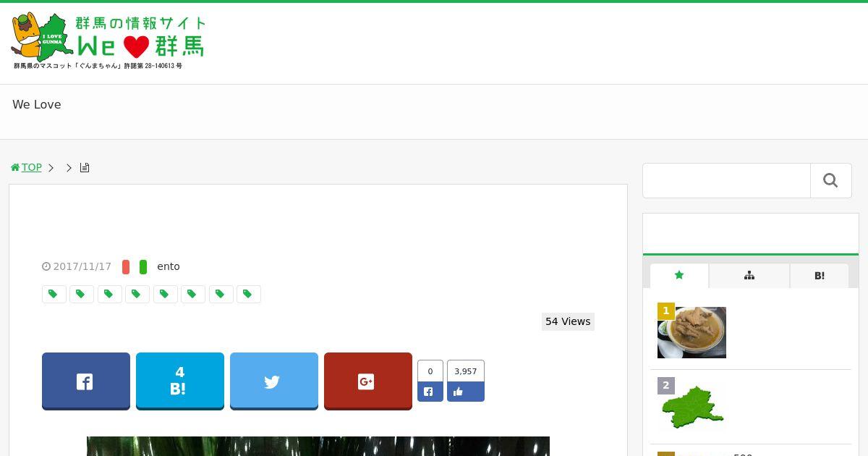Share on Google+ with the red button
Viewport: 868px width, 456px height.
(368, 381)
